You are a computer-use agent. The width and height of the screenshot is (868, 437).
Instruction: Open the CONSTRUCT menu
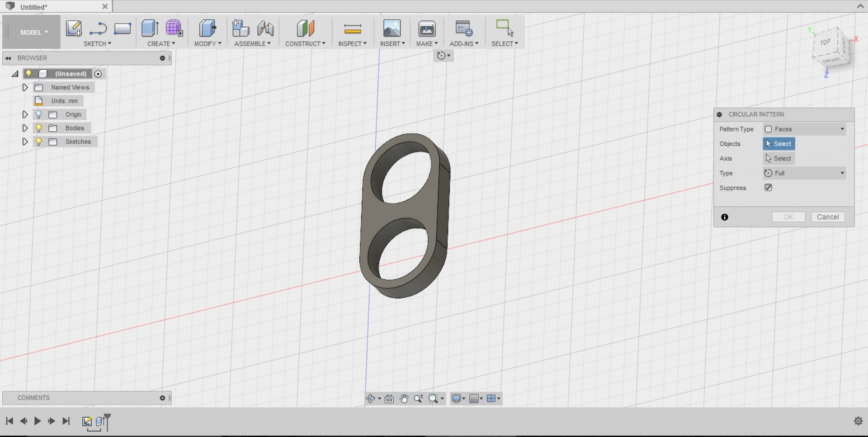[305, 44]
